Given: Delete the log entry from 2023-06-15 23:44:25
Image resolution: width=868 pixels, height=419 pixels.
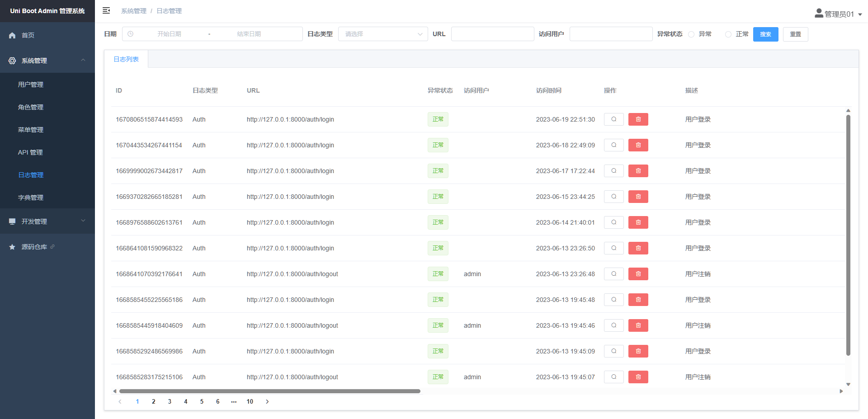Looking at the screenshot, I should point(638,197).
